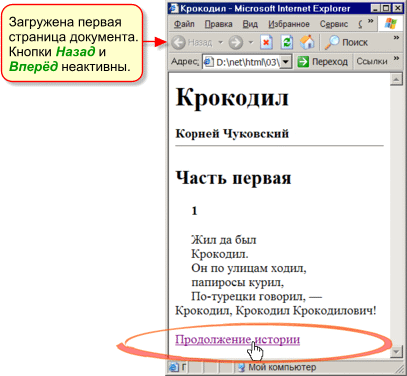Follow the Продолжение истории link
The image size is (407, 376).
click(238, 339)
